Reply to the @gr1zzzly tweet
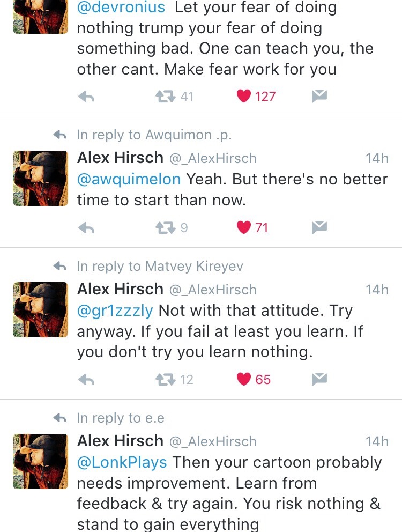The image size is (402, 532). (x=86, y=380)
